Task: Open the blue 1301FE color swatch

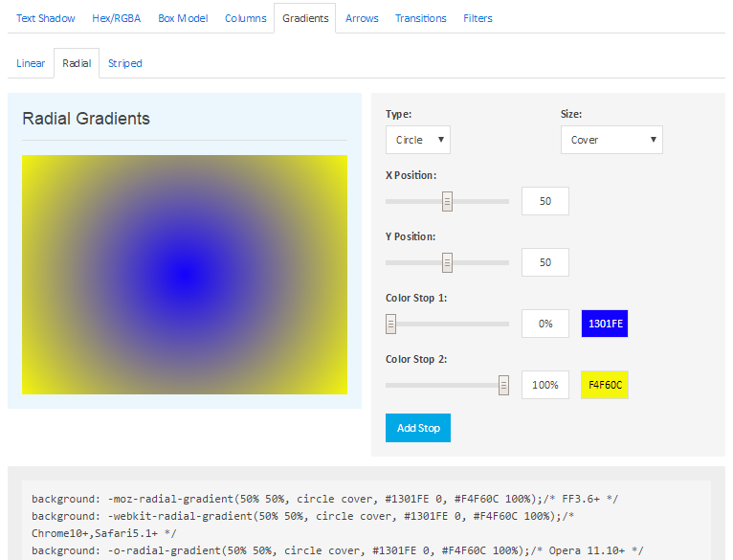Action: (605, 324)
